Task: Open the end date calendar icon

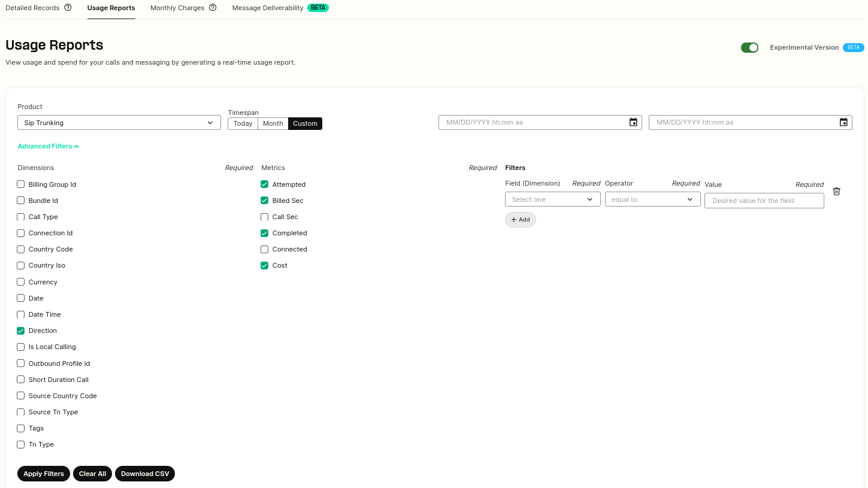Action: [x=843, y=122]
